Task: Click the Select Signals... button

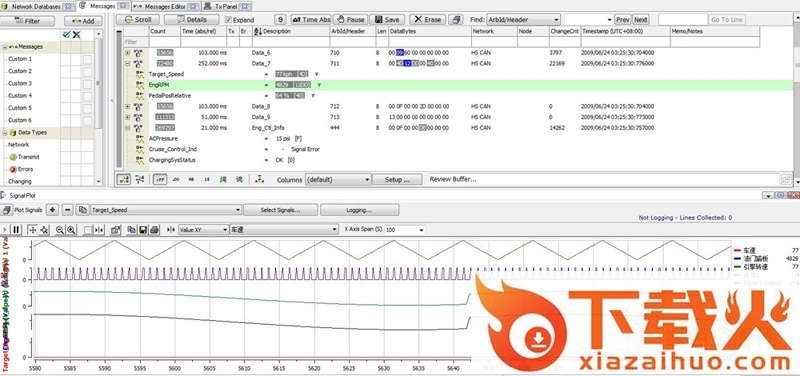Action: pos(281,210)
